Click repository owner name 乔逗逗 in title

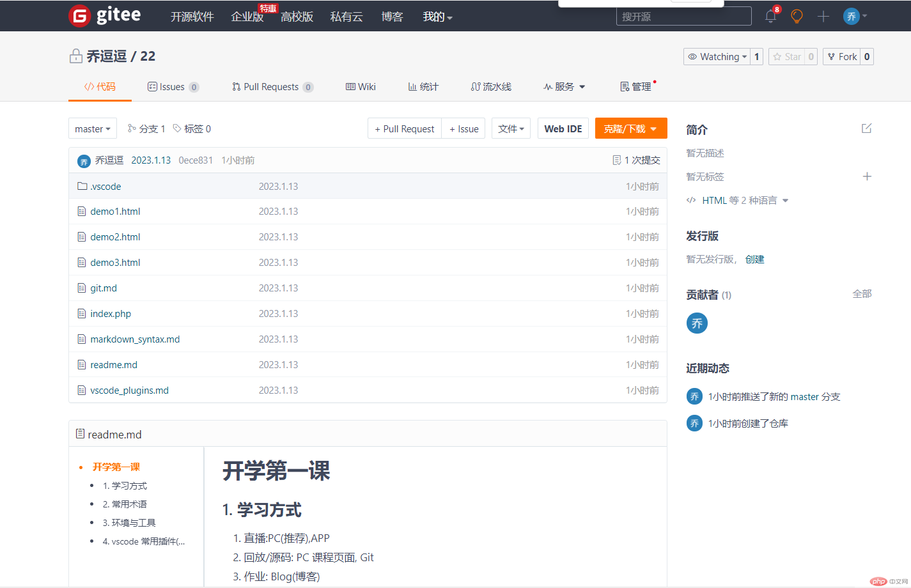(x=106, y=56)
